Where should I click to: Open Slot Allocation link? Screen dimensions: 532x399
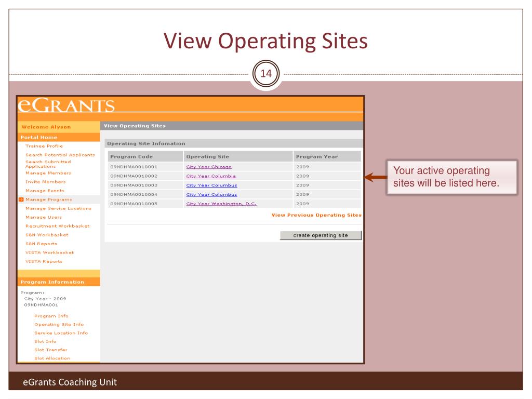(52, 358)
